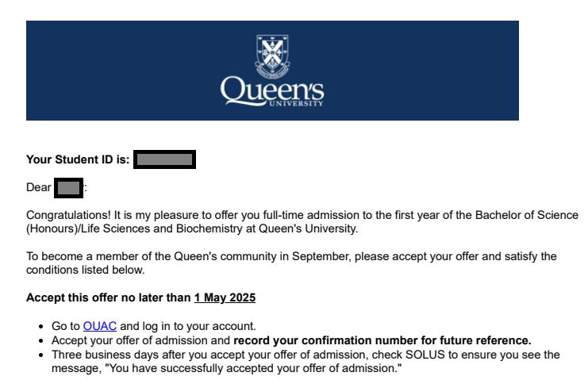Image resolution: width=588 pixels, height=380 pixels.
Task: Click the bullet before "Accept your offer"
Action: (41, 341)
